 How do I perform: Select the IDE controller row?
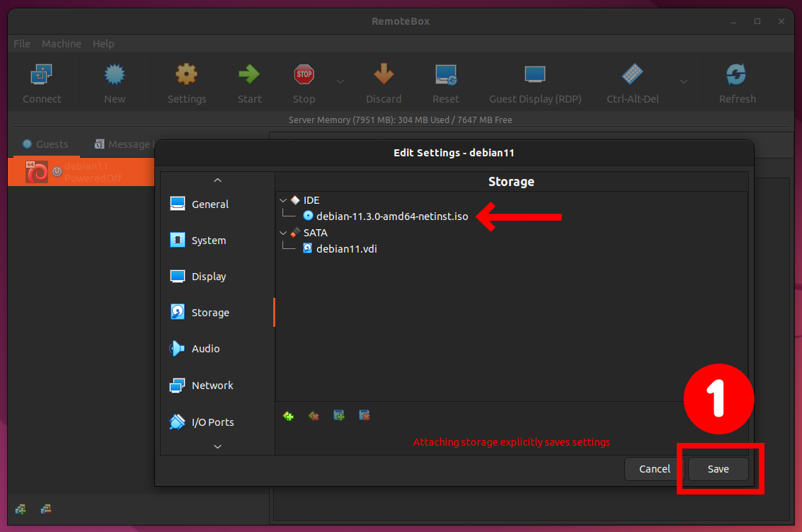[512, 200]
